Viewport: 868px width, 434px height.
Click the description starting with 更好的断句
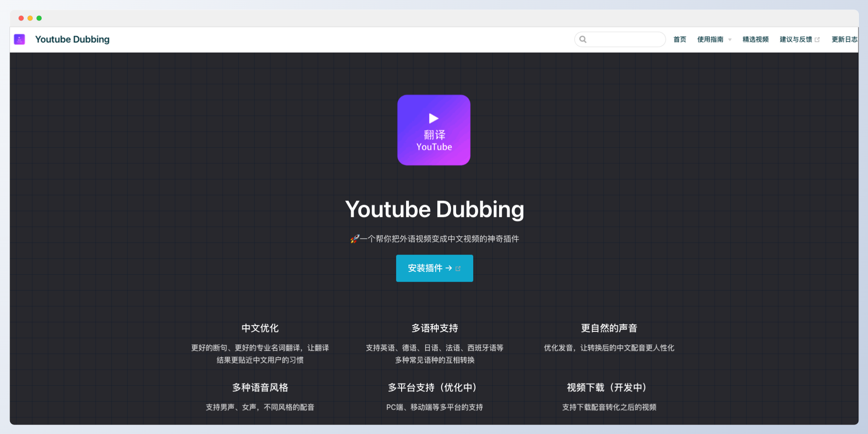pos(260,354)
